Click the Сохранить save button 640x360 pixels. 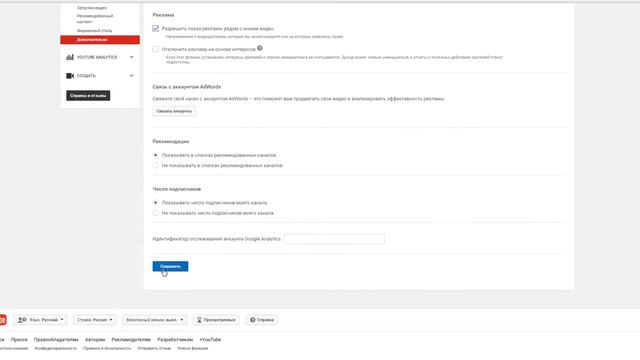click(170, 266)
